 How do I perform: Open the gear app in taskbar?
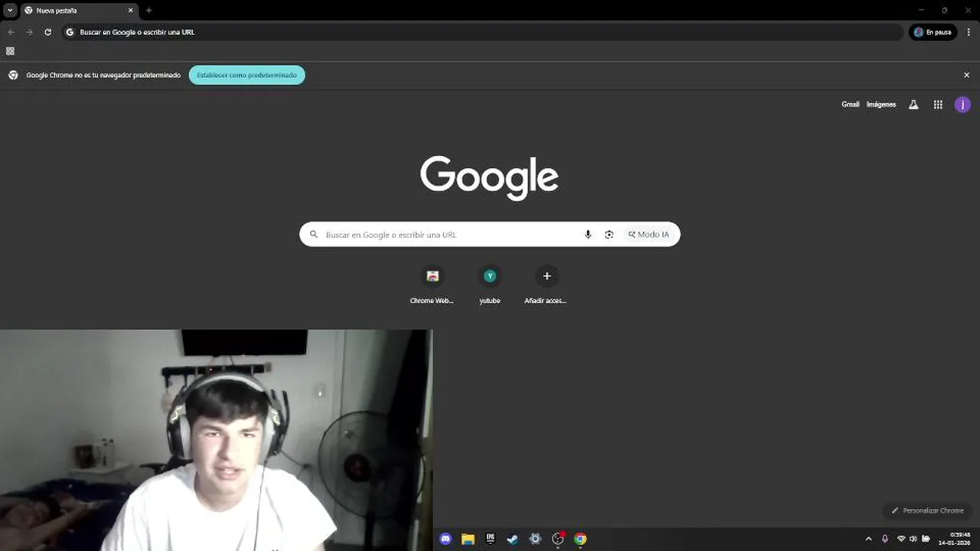pos(535,539)
